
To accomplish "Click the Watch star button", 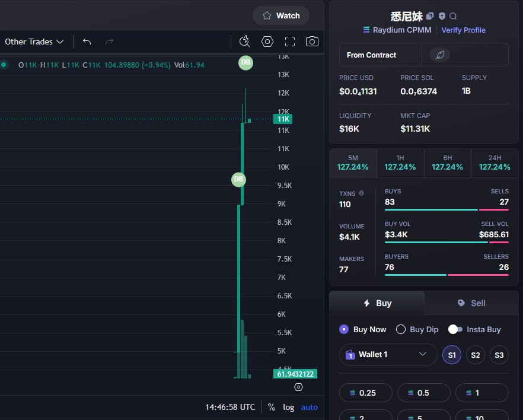I will (281, 15).
